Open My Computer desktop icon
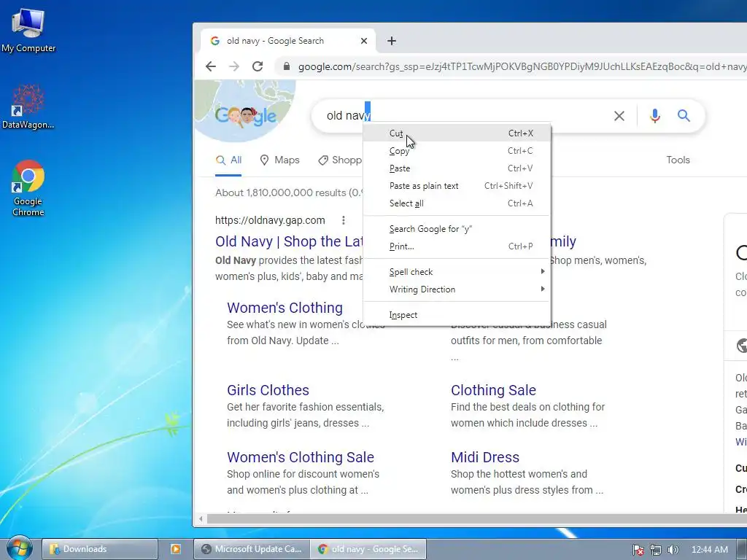Image resolution: width=747 pixels, height=560 pixels. 28,31
